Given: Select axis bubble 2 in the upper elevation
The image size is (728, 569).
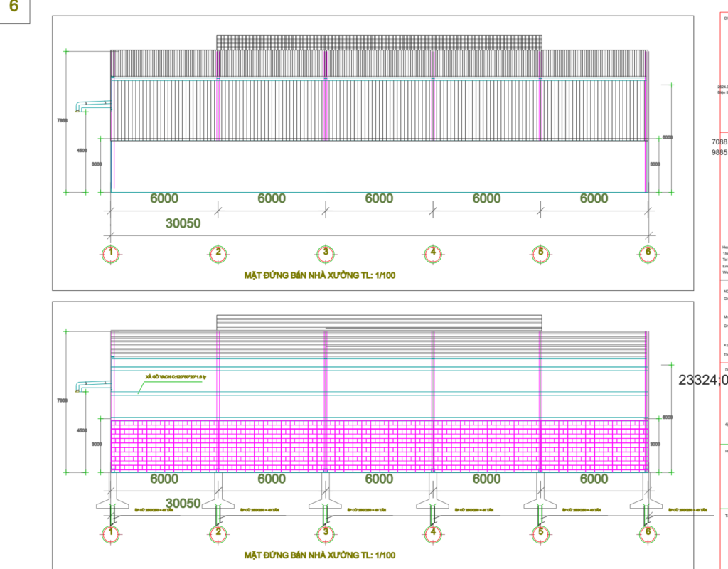Looking at the screenshot, I should coord(218,254).
